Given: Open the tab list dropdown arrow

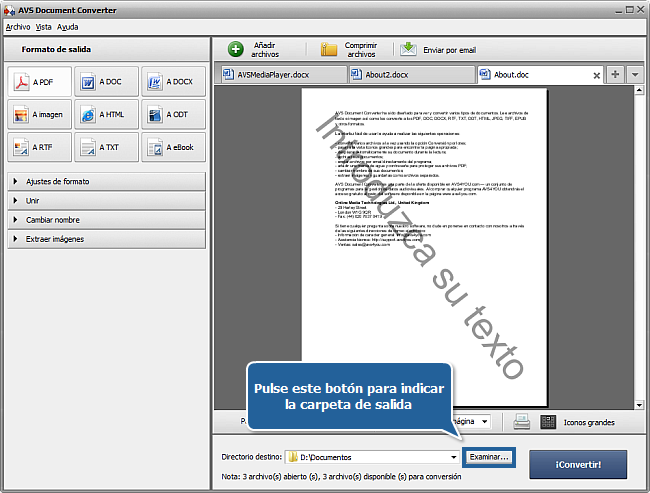Looking at the screenshot, I should (x=635, y=75).
